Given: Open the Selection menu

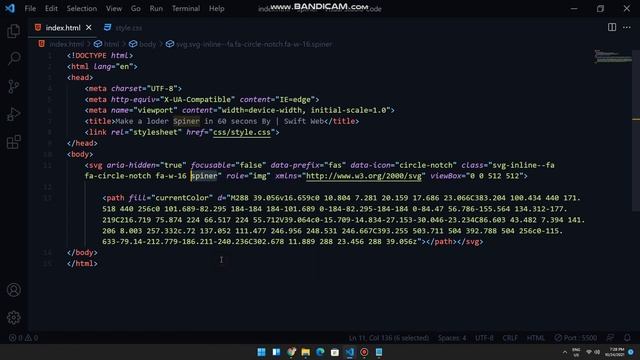Looking at the screenshot, I should point(82,8).
